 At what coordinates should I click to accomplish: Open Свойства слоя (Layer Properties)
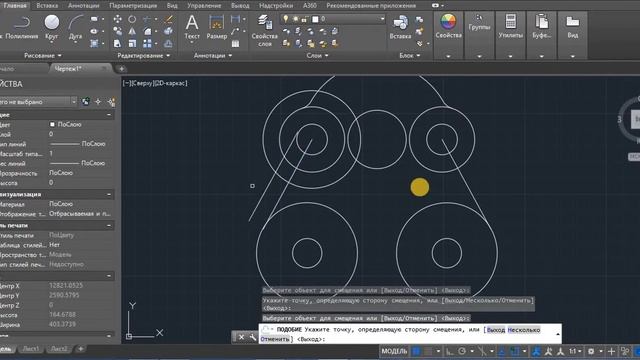tap(264, 30)
